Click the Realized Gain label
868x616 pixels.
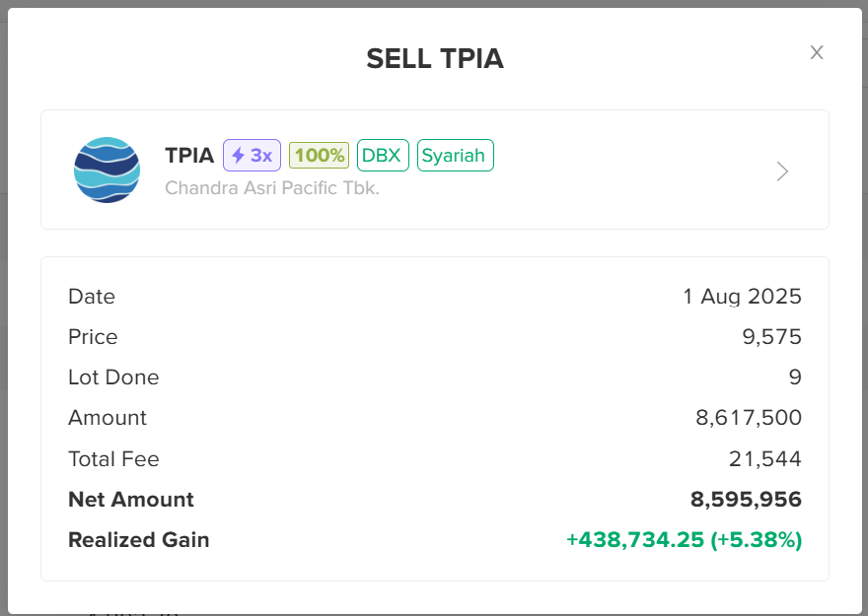pos(139,540)
